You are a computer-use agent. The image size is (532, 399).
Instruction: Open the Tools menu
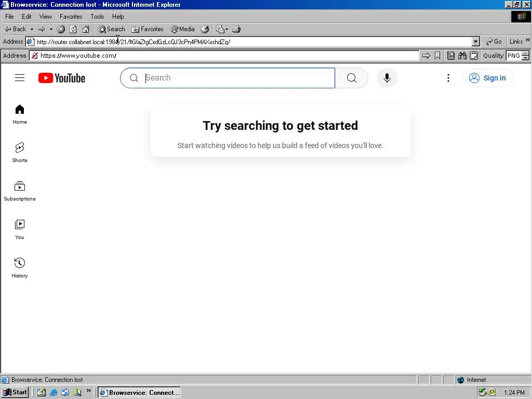97,16
